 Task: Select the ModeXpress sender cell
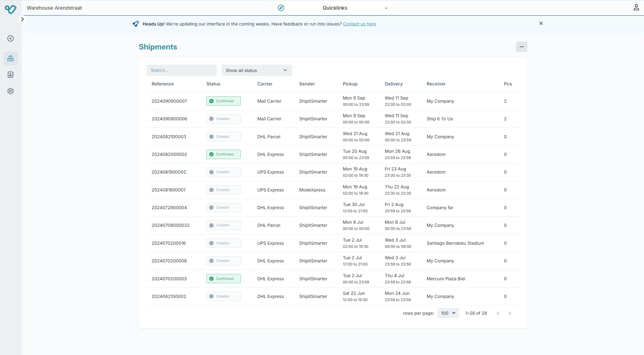tap(312, 190)
